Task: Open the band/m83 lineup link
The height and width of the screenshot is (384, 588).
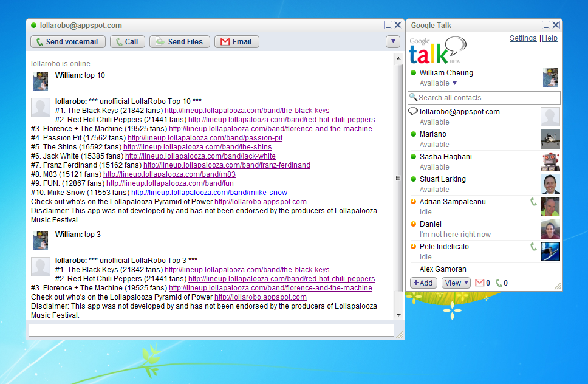Action: point(169,174)
